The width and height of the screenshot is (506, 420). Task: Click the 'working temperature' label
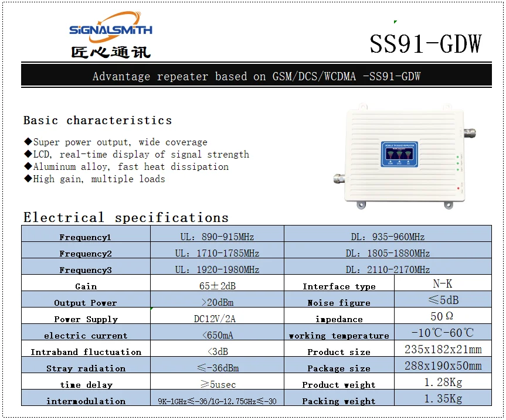tap(339, 336)
